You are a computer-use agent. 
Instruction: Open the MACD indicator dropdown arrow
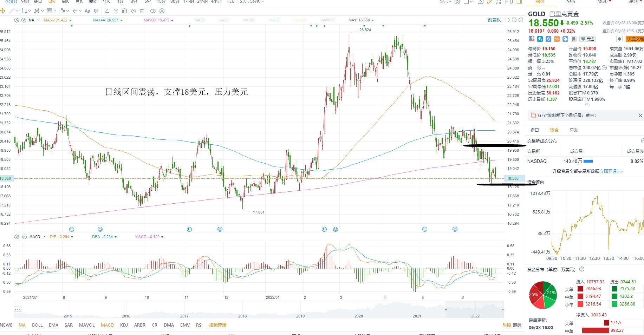[45, 237]
